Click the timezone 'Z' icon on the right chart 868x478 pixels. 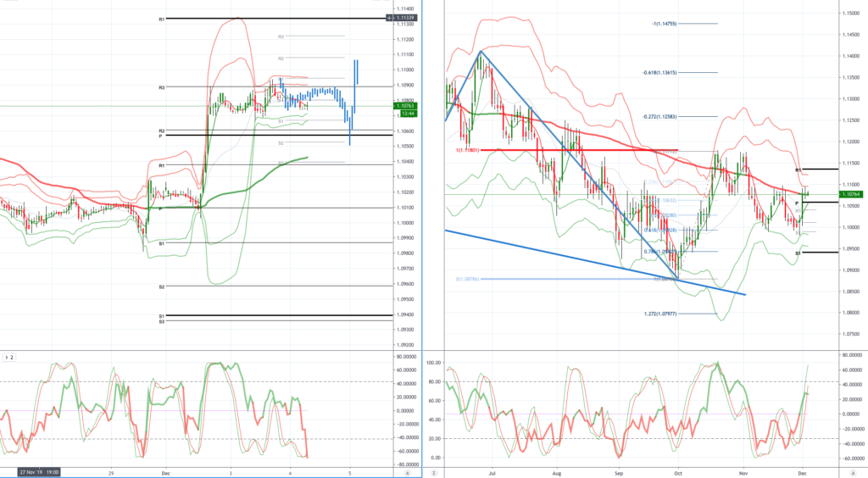(x=432, y=474)
